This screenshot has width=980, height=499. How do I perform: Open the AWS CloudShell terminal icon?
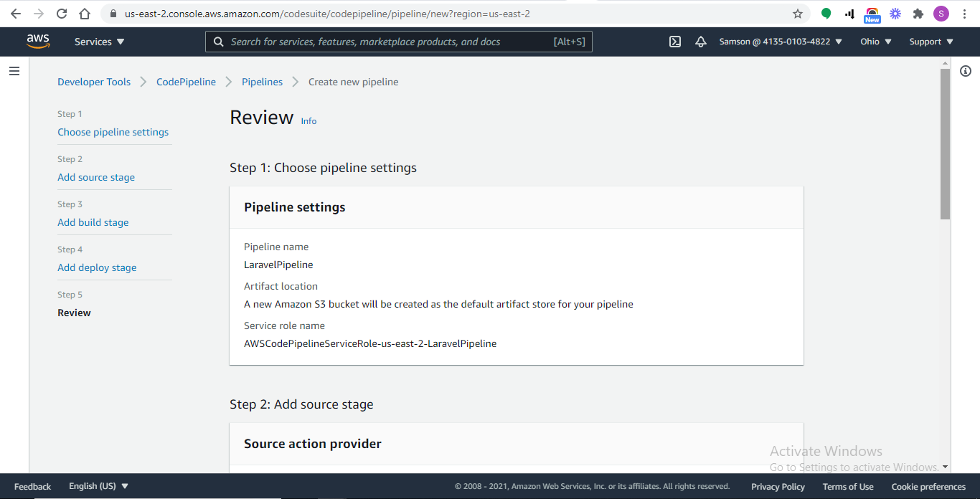pos(674,42)
